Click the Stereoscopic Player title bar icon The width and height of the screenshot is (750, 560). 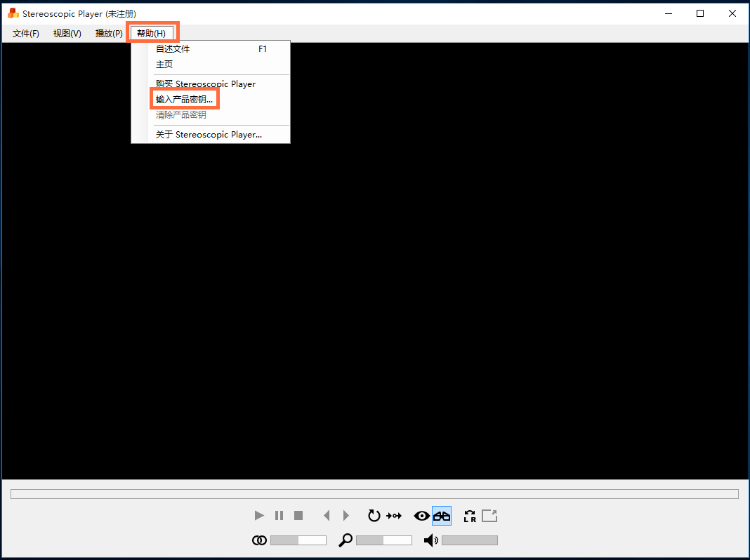pyautogui.click(x=13, y=13)
